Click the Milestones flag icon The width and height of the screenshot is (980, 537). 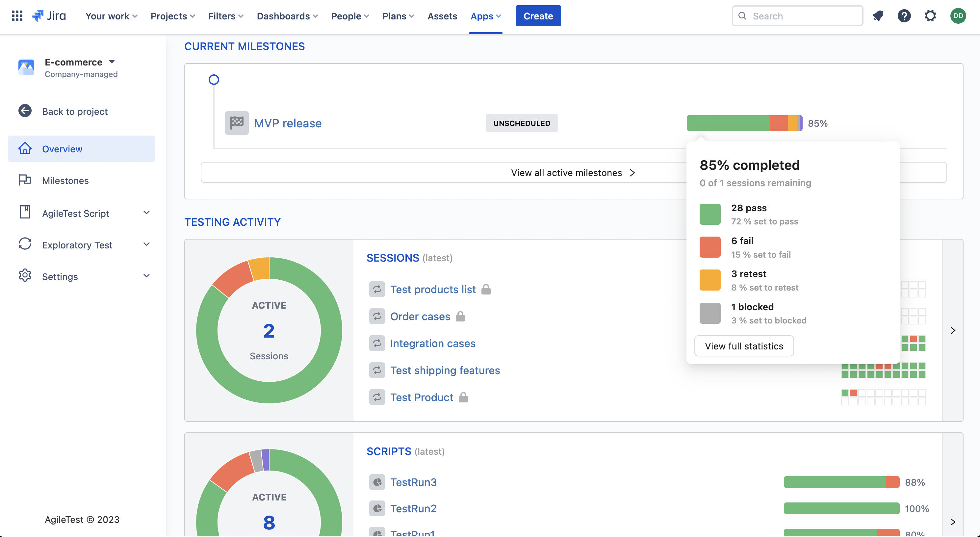coord(25,180)
